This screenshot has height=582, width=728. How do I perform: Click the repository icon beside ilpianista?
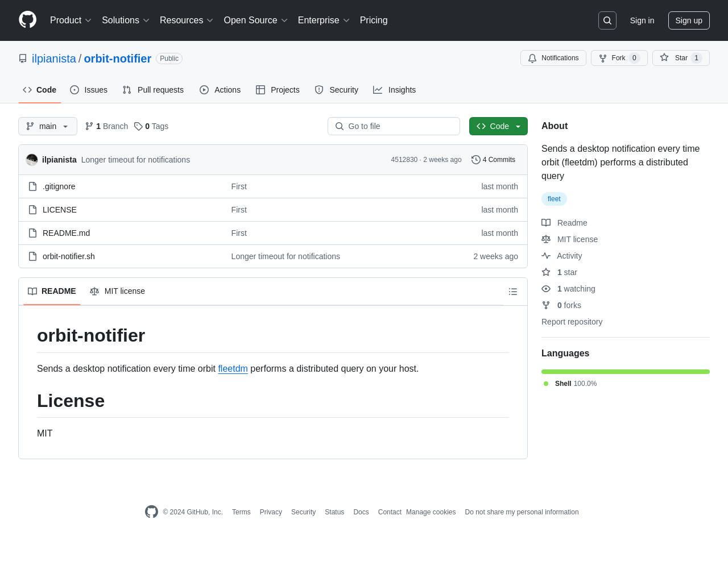tap(23, 59)
